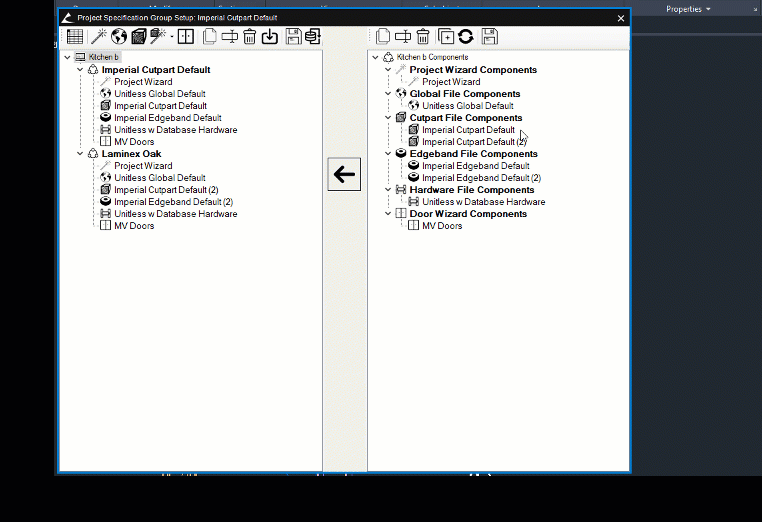Close the Project Specification Group Setup dialog
The width and height of the screenshot is (762, 522).
coord(621,18)
